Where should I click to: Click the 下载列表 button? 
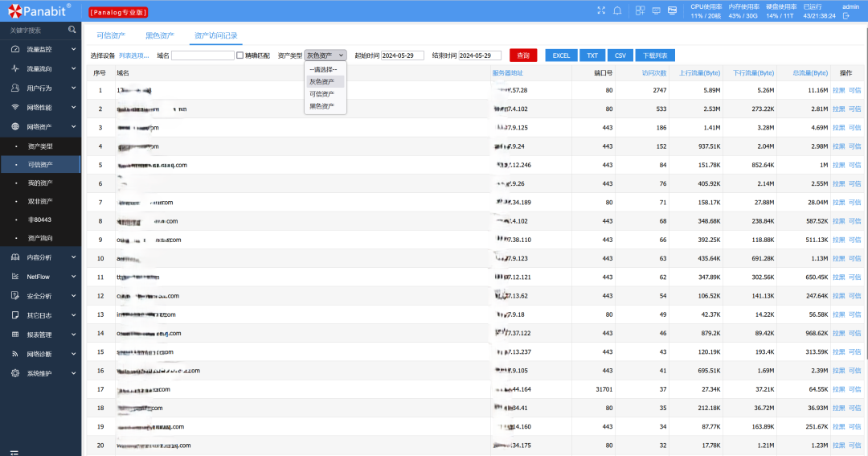click(x=655, y=55)
